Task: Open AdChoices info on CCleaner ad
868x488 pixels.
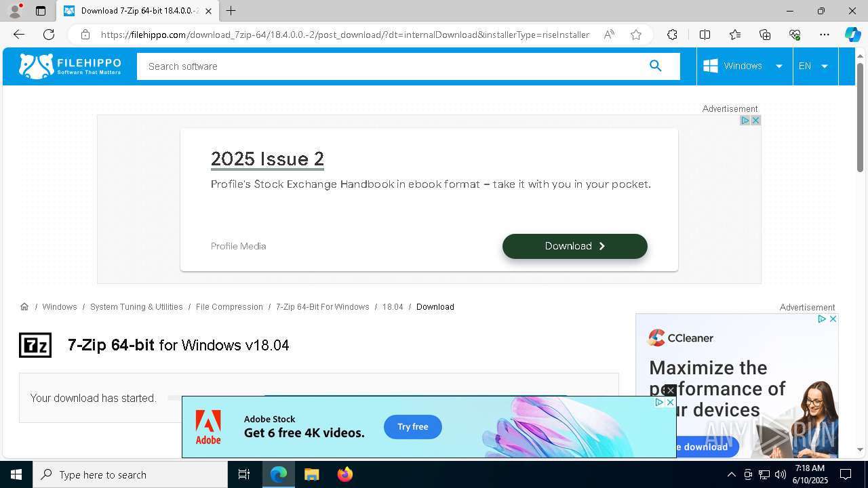Action: point(822,319)
